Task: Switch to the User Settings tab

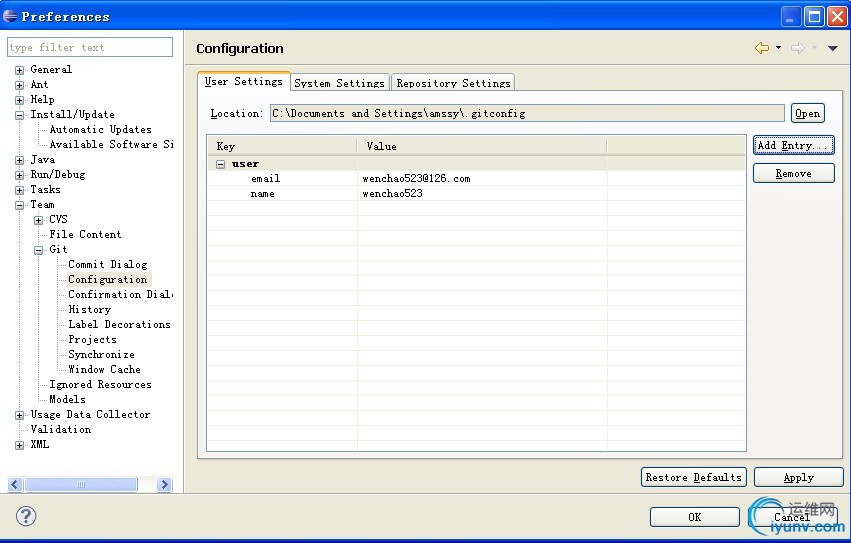Action: pos(244,81)
